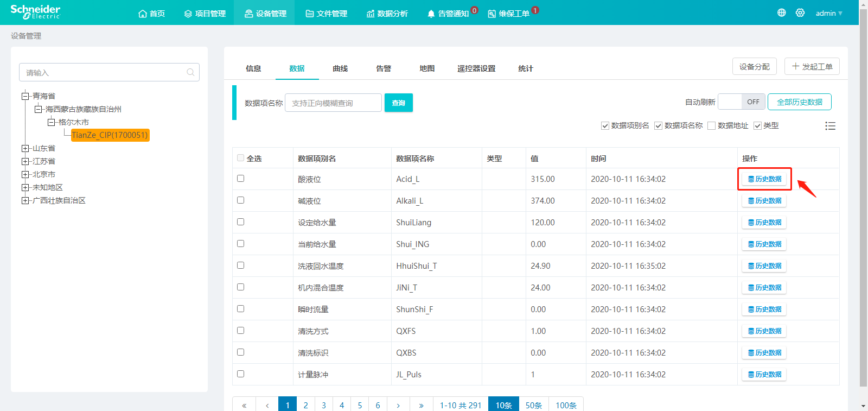This screenshot has width=868, height=411.
Task: Collapse the 格尔木市 tree node
Action: point(51,122)
